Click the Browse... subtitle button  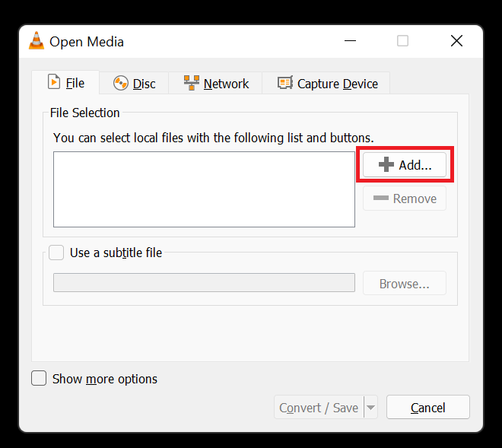(x=404, y=284)
